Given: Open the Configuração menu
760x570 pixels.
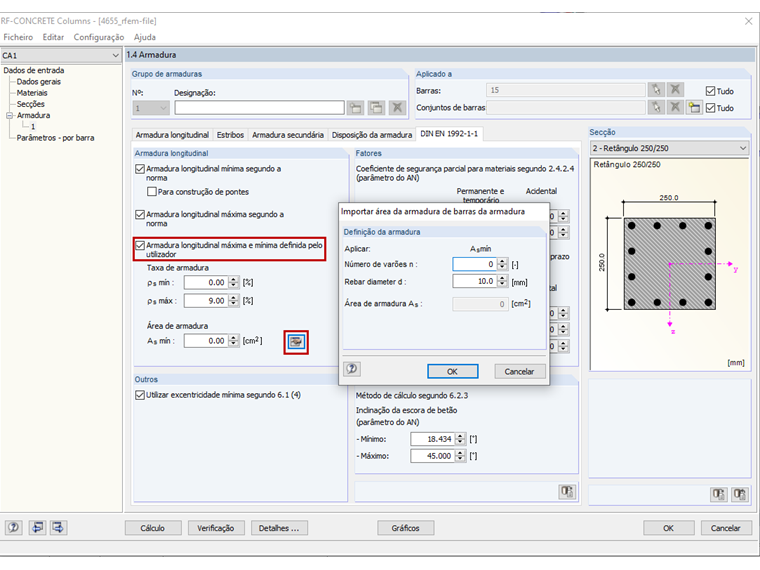Looking at the screenshot, I should [x=99, y=37].
